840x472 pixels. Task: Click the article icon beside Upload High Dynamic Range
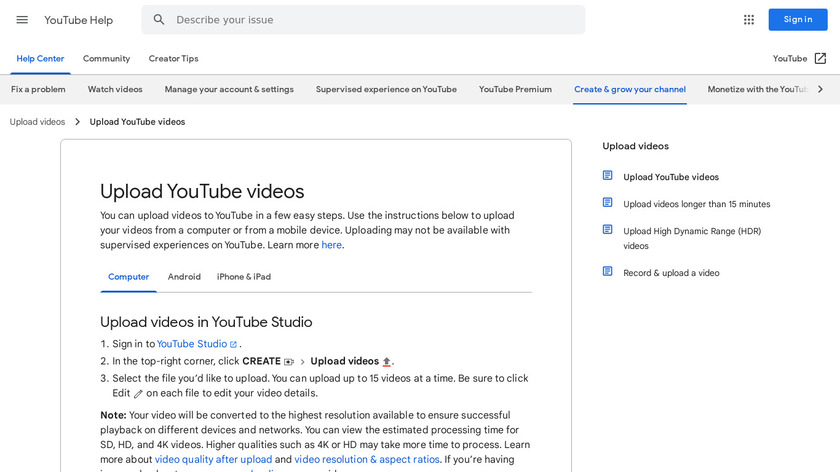[x=608, y=229]
